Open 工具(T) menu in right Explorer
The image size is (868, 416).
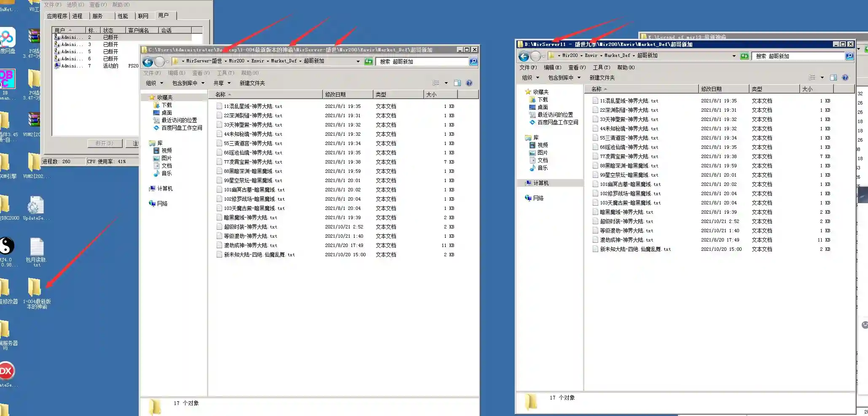pos(602,67)
